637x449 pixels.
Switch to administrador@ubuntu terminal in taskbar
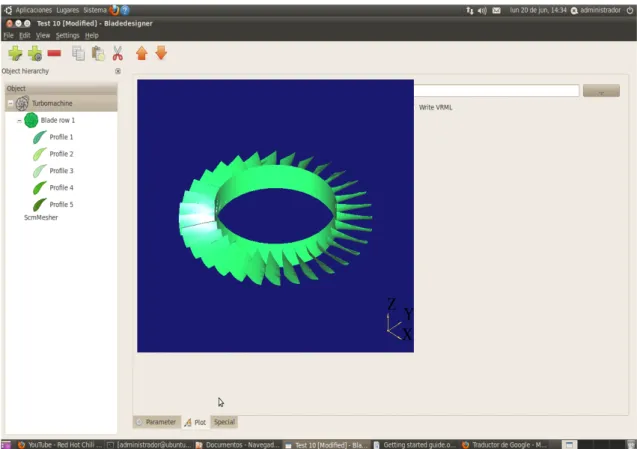(149, 445)
